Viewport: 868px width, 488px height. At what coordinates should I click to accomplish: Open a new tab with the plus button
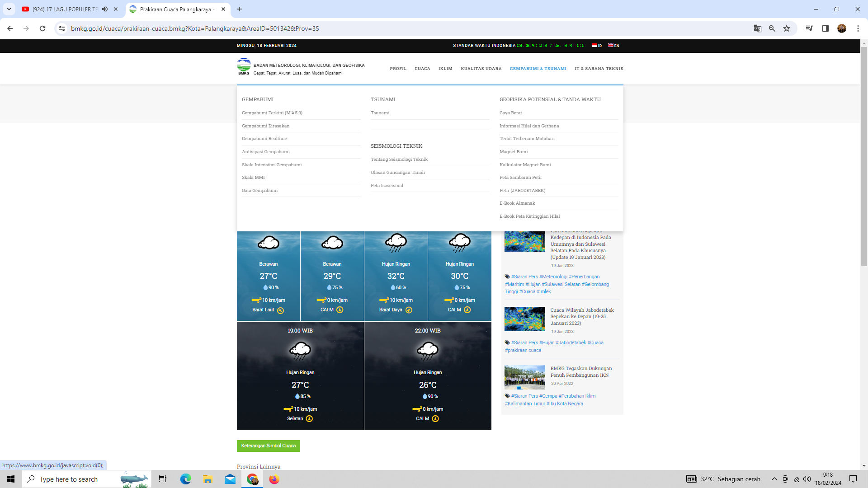[240, 9]
